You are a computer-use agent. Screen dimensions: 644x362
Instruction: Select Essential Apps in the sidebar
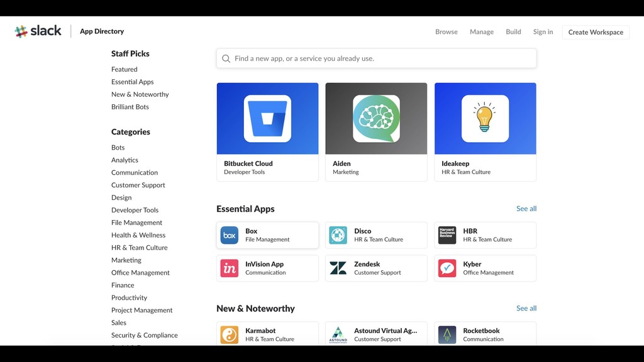[132, 82]
